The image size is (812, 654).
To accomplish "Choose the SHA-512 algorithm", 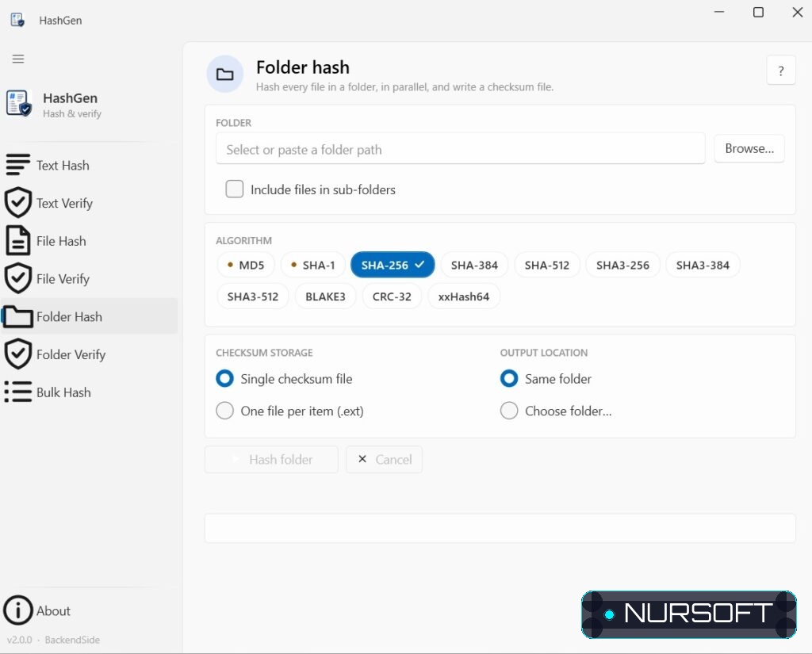I will coord(547,265).
